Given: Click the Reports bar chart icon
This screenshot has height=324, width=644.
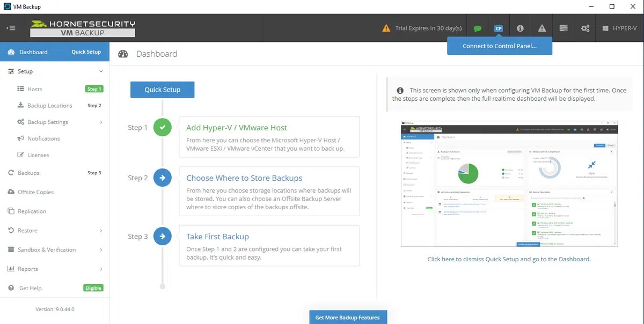Looking at the screenshot, I should [x=11, y=269].
